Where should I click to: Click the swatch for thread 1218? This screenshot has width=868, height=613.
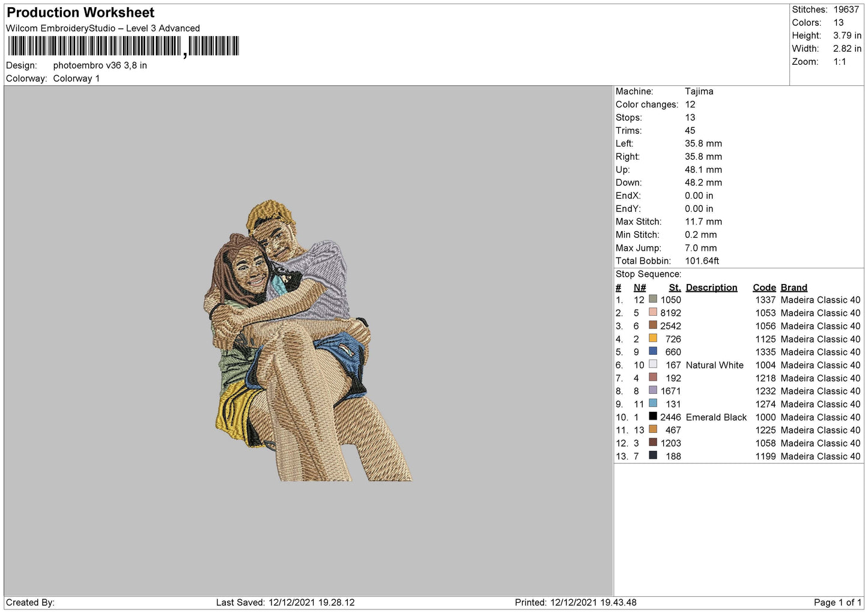click(x=653, y=377)
